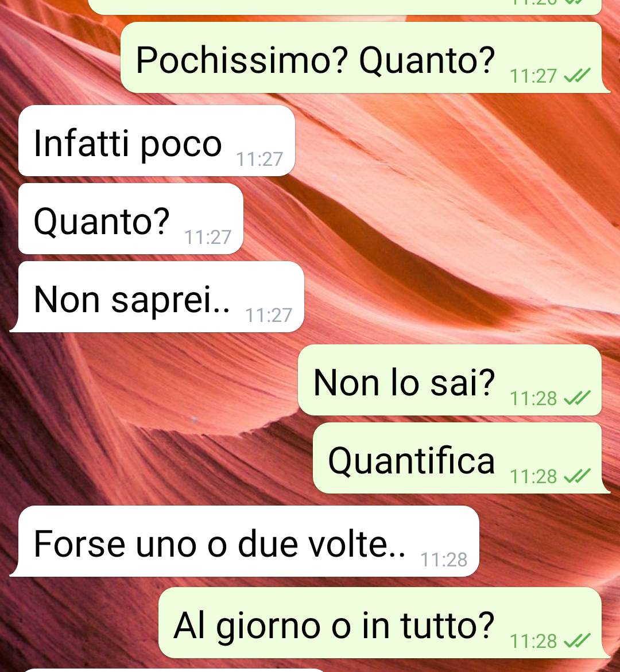Tap the double-check mark on "Pochissimo? Quanto?"
This screenshot has height=672, width=620.
(577, 76)
